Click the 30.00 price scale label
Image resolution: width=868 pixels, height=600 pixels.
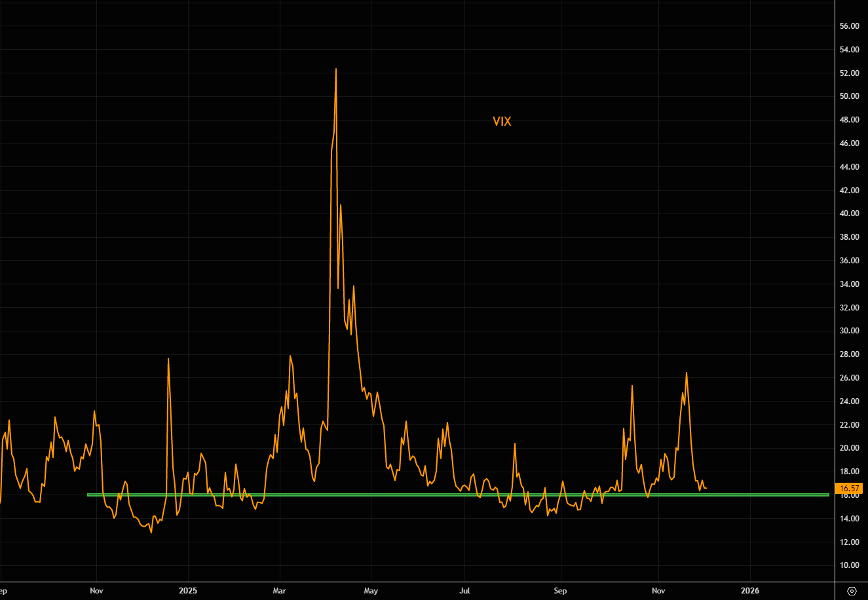point(849,331)
